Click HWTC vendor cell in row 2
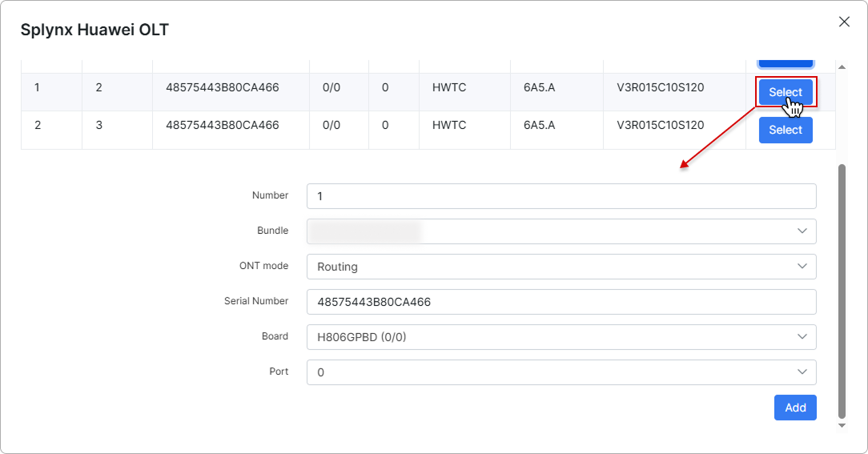 (x=449, y=125)
